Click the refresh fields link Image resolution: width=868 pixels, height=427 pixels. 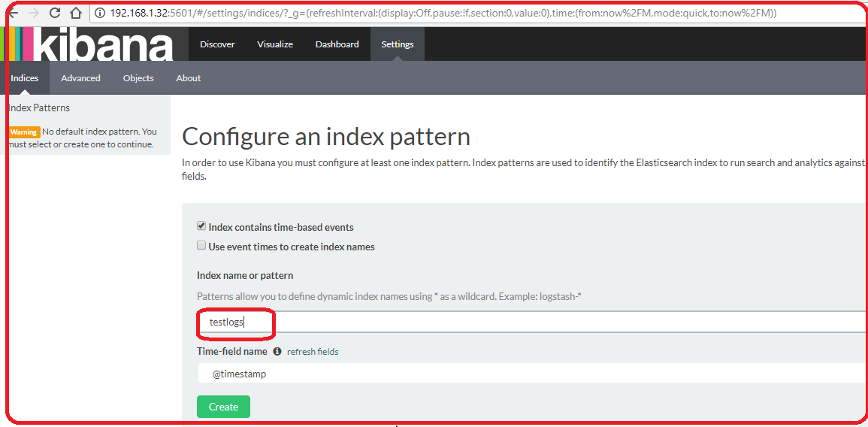click(x=313, y=352)
